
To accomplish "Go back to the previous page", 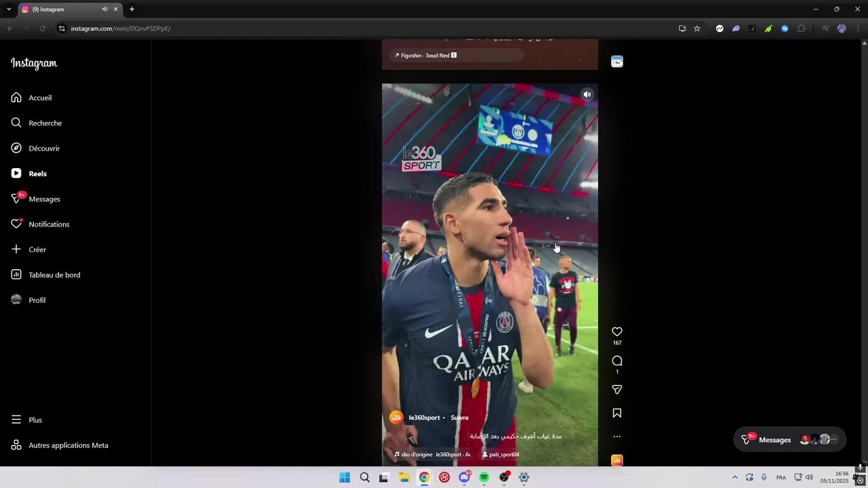I will coord(9,28).
